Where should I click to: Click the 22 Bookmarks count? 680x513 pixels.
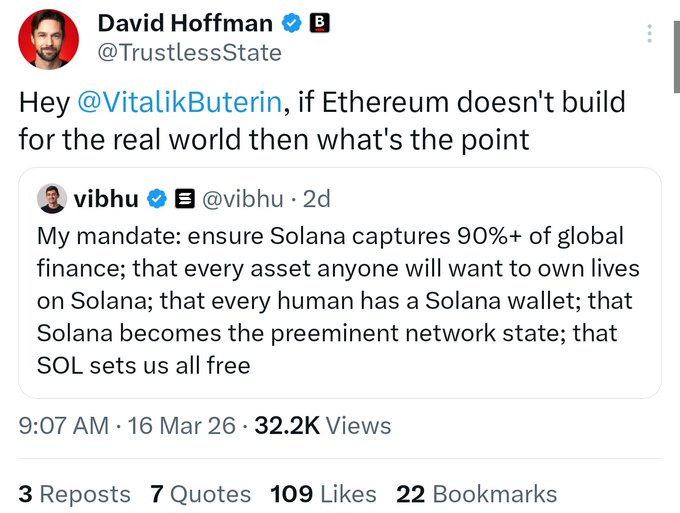pos(476,494)
